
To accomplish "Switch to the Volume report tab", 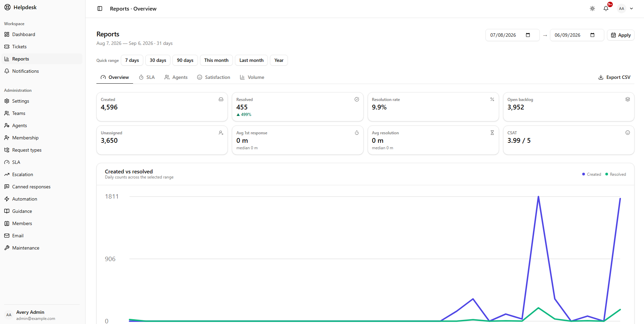I will click(252, 77).
